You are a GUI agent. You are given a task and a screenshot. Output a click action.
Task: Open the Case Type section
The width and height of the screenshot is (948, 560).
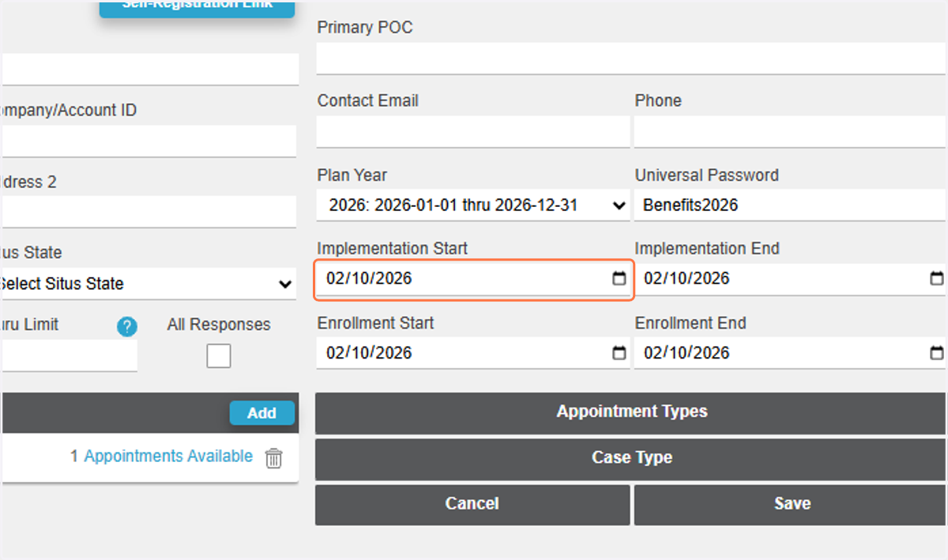pyautogui.click(x=630, y=458)
